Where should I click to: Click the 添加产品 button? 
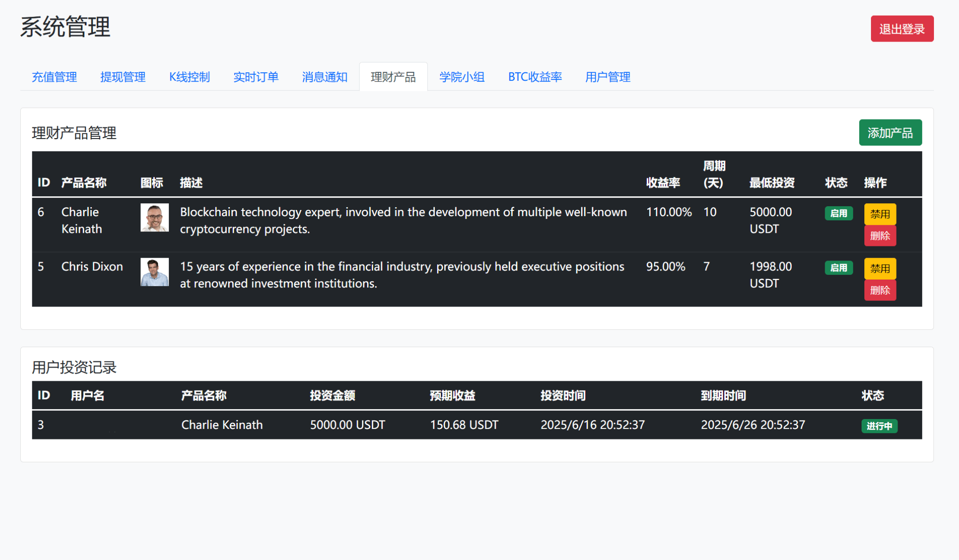[890, 133]
